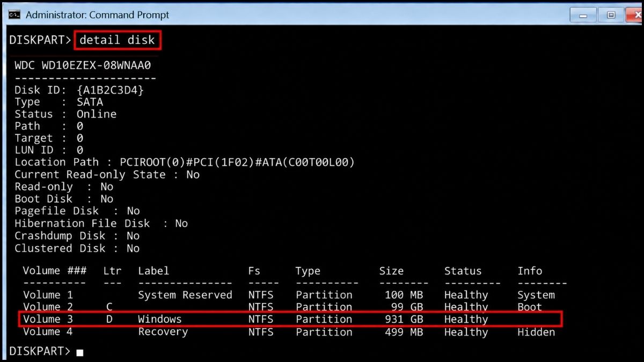Click the "NTFS" filesystem of Volume 4

tap(260, 332)
